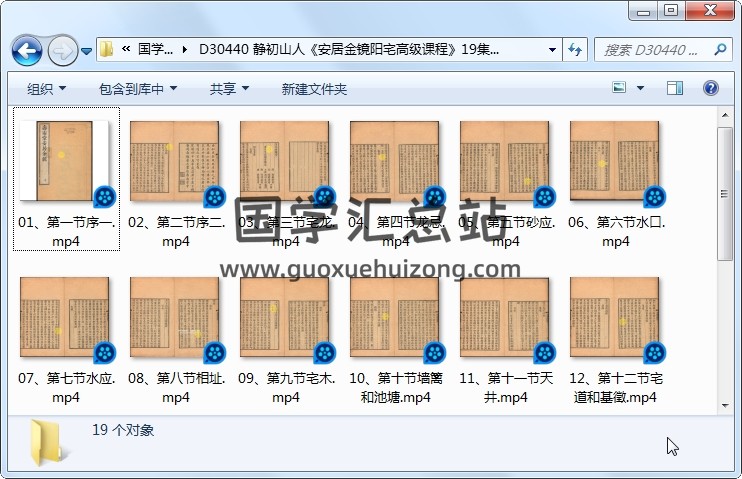Click video badge icon on 06 file
Screen dimensions: 742x479
[655, 197]
